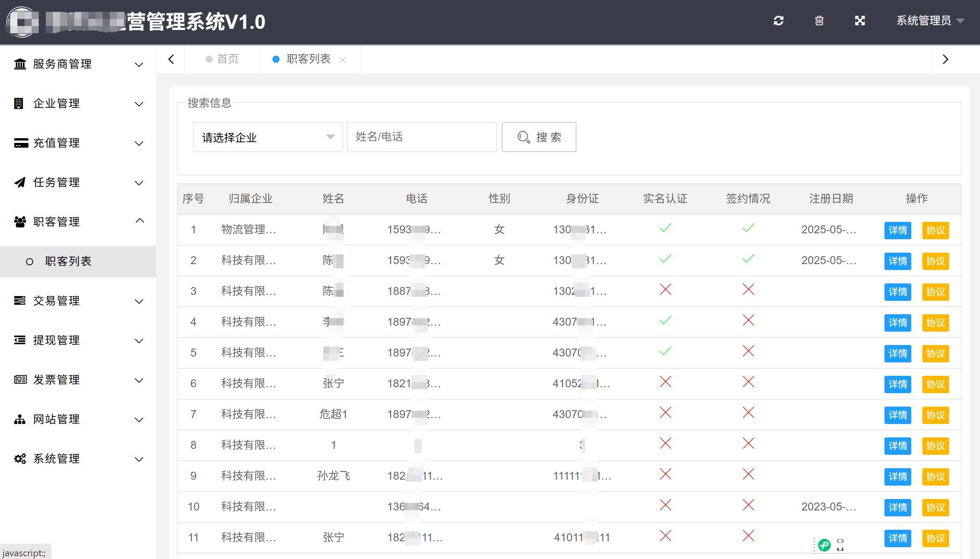The width and height of the screenshot is (980, 559).
Task: Select the 职客列表 sidebar item
Action: [x=68, y=261]
